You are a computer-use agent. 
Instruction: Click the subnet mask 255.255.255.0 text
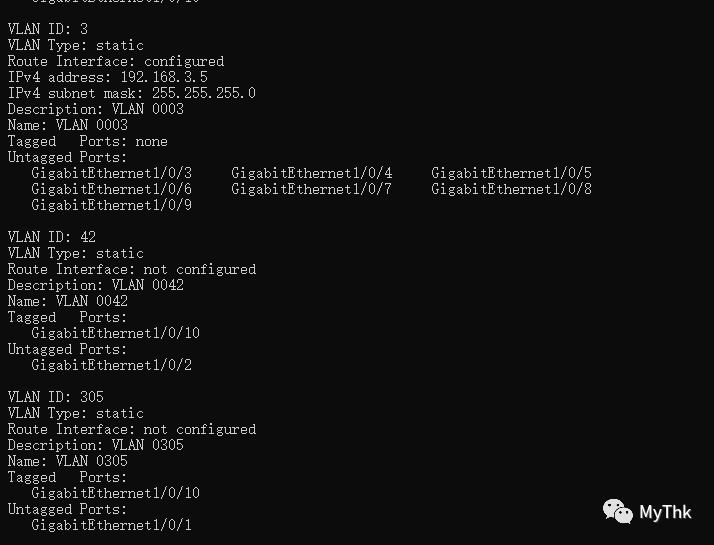[204, 93]
